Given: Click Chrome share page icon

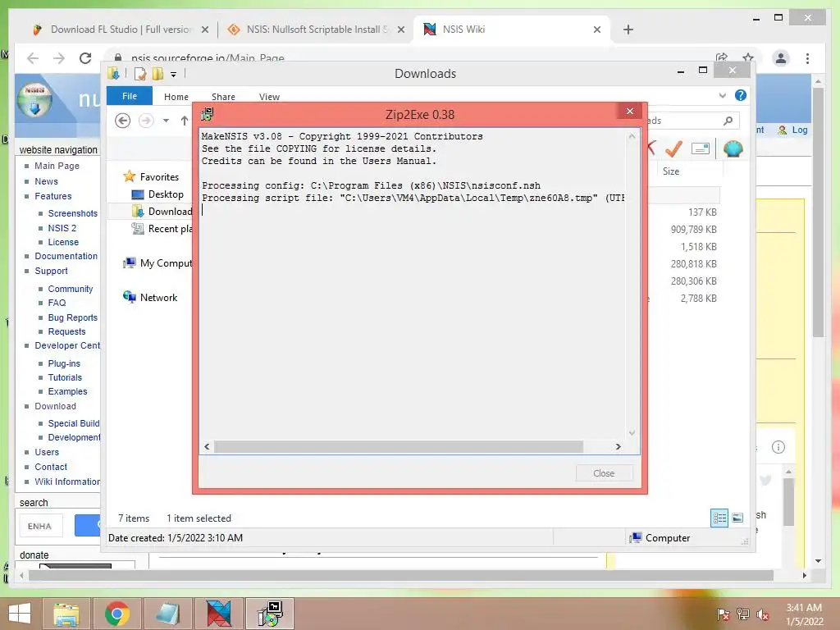Looking at the screenshot, I should 722,57.
